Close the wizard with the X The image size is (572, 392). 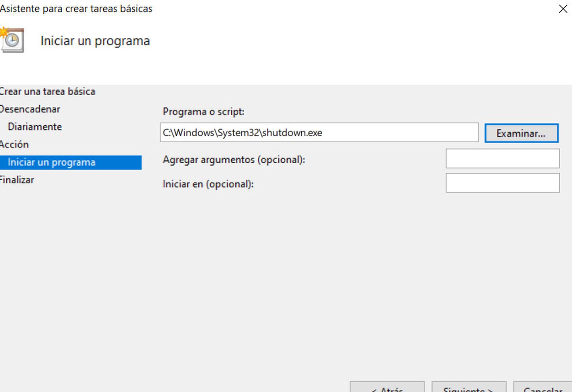tap(563, 9)
